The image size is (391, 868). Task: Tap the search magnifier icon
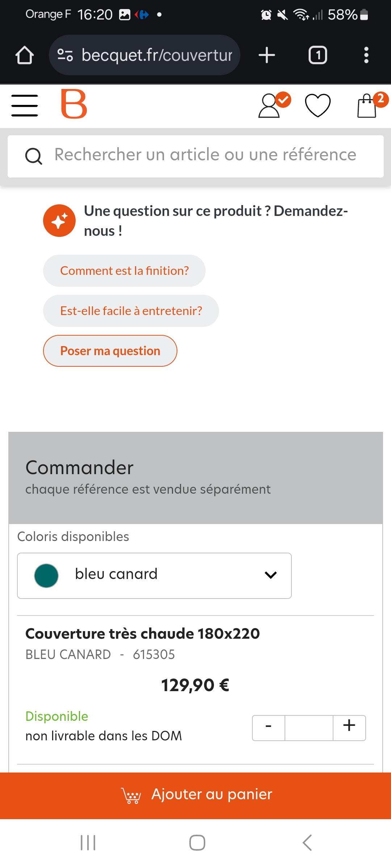(x=34, y=156)
